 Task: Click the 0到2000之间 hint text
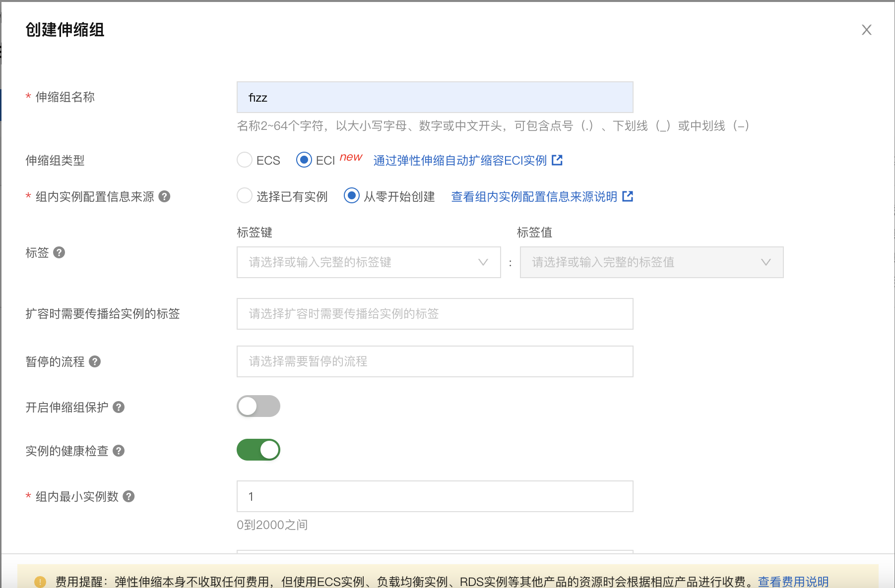point(272,525)
